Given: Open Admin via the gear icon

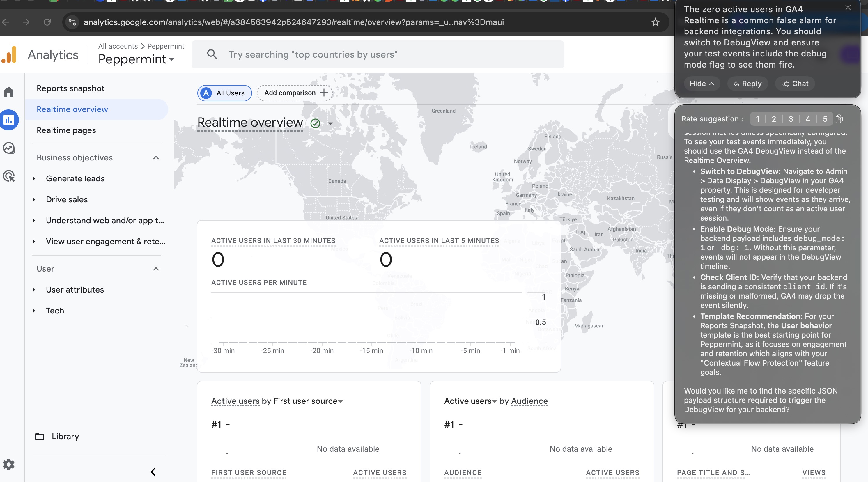Looking at the screenshot, I should point(9,465).
